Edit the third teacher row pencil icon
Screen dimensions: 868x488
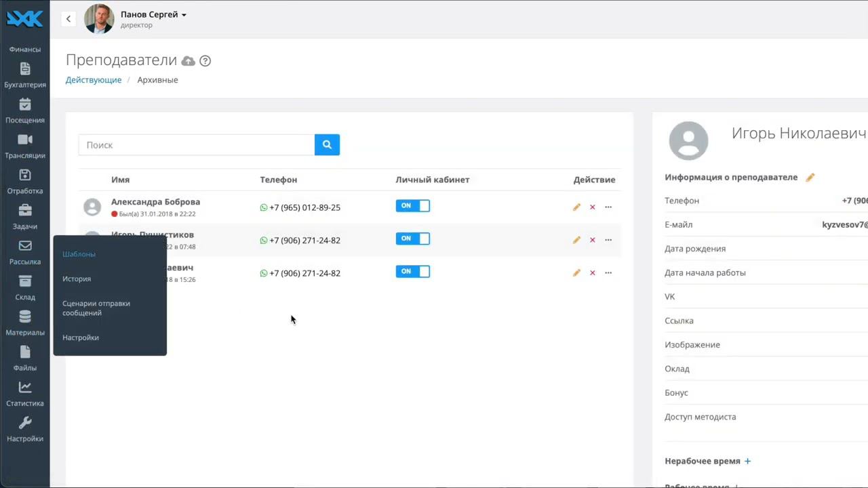point(576,272)
